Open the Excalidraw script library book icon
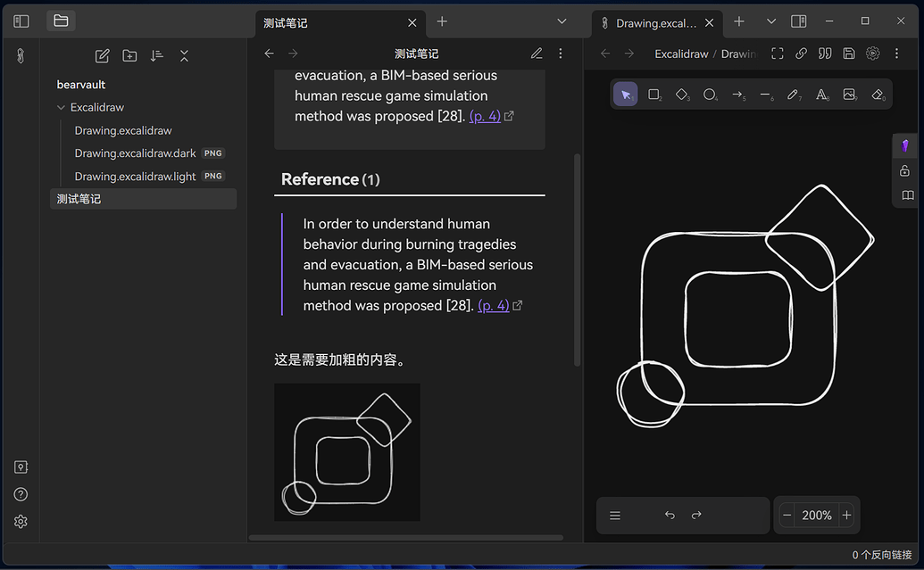Image resolution: width=924 pixels, height=570 pixels. click(906, 195)
